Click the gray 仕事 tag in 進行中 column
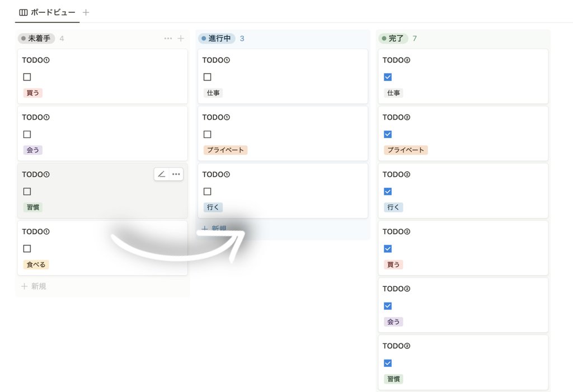573x392 pixels. coord(213,93)
